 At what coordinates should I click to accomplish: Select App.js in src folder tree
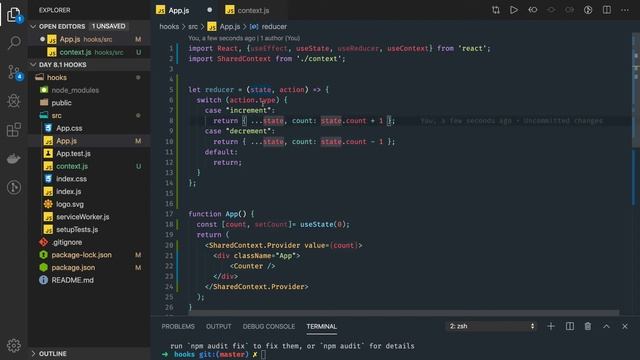tap(89, 140)
